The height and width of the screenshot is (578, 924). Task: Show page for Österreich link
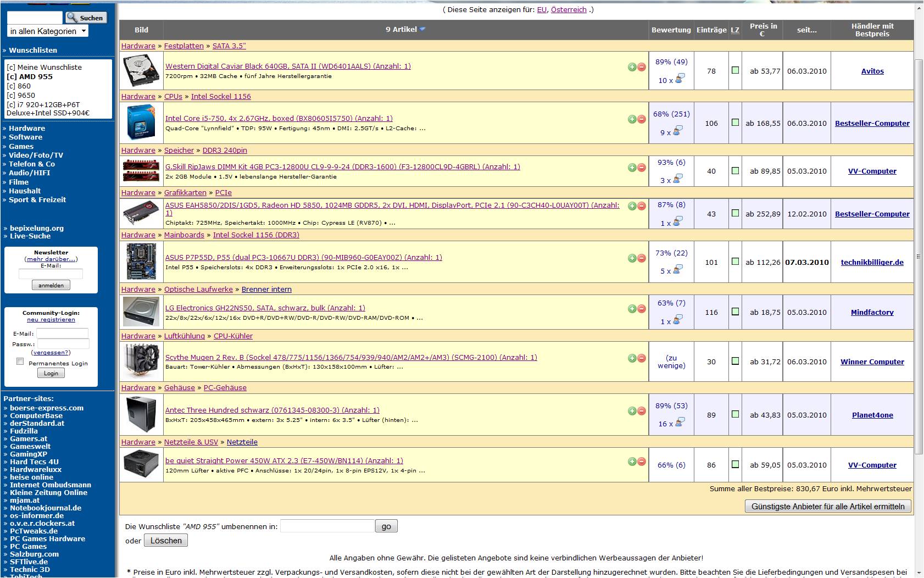(569, 10)
